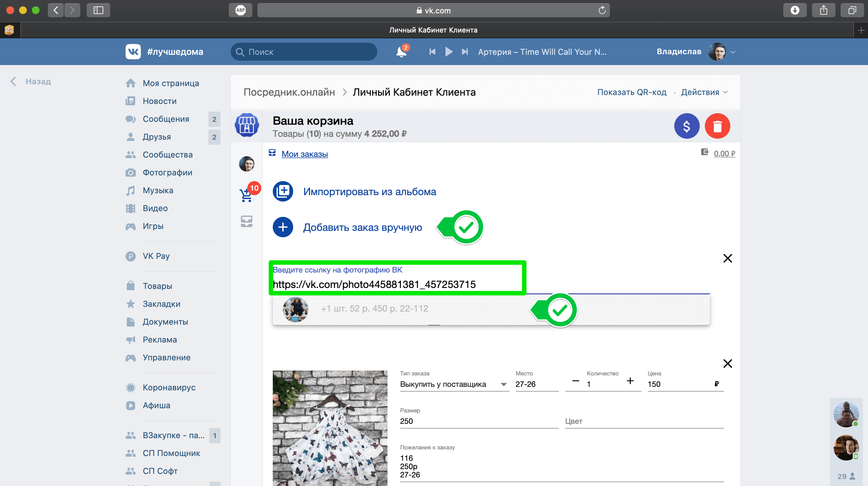
Task: Click the orders inbox icon in side strip
Action: pos(247,221)
